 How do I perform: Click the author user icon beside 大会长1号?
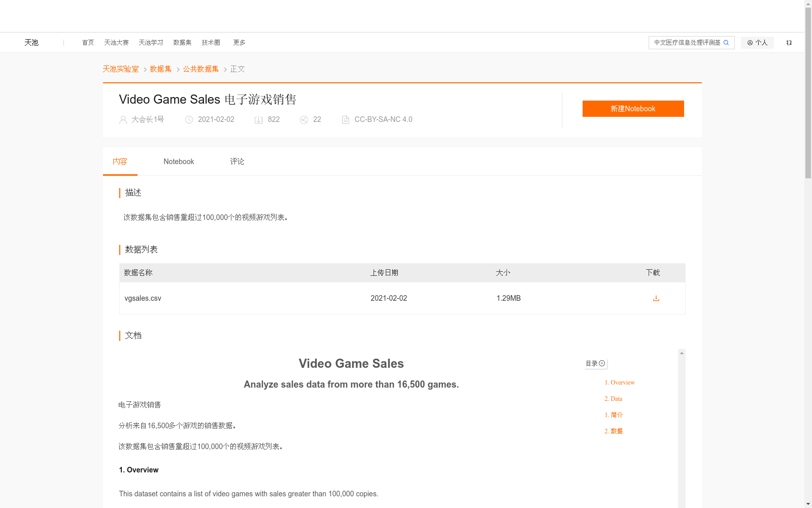(x=123, y=120)
